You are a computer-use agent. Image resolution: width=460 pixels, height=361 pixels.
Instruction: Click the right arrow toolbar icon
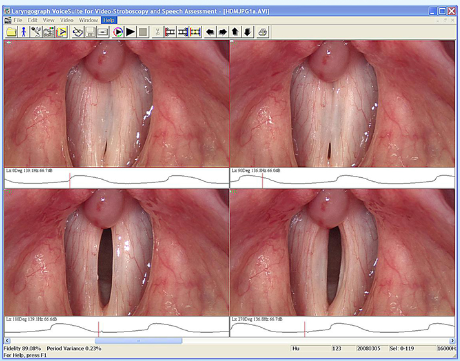223,32
